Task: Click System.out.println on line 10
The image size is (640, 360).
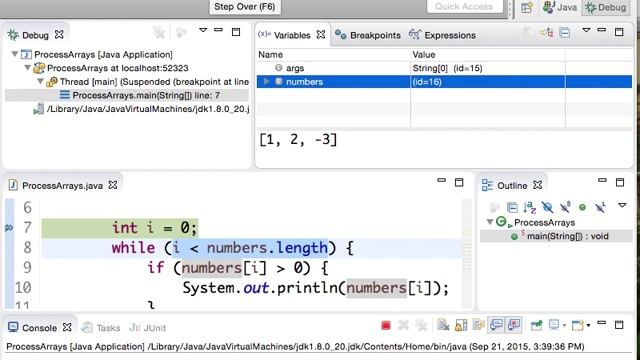Action: [260, 288]
